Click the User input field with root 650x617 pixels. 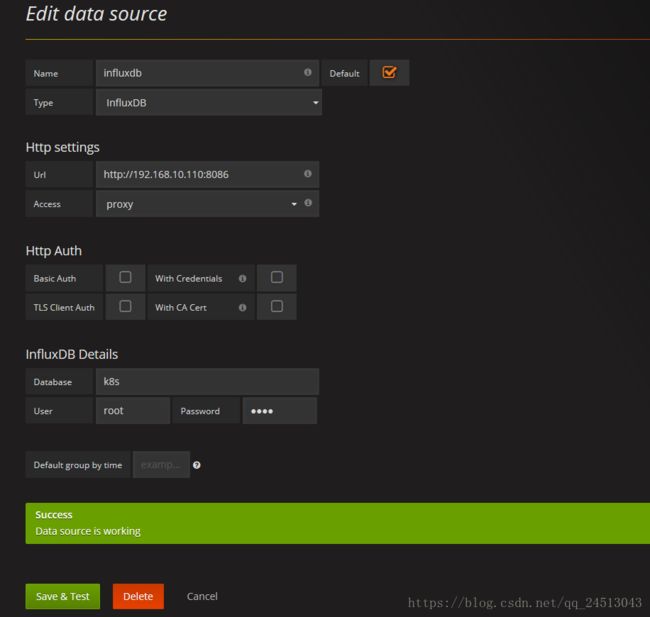point(133,411)
